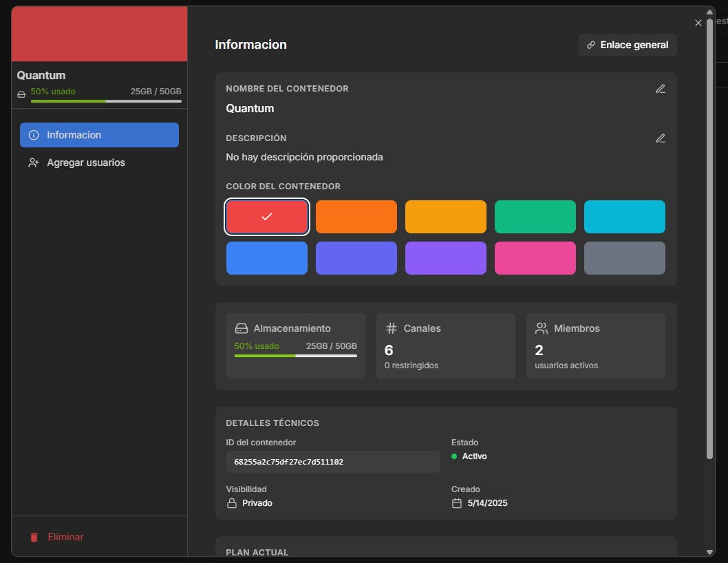Click the Enlace general button
The image size is (728, 563).
tap(628, 45)
